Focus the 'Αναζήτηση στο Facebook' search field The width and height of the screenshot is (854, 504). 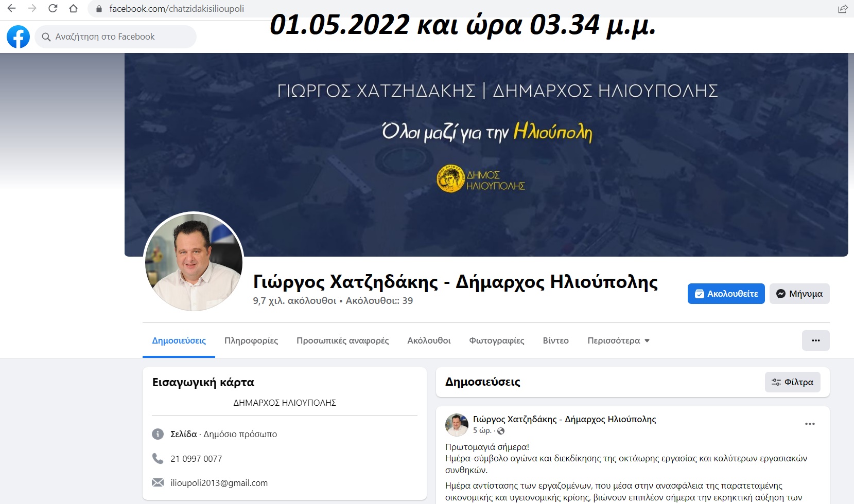coord(116,37)
